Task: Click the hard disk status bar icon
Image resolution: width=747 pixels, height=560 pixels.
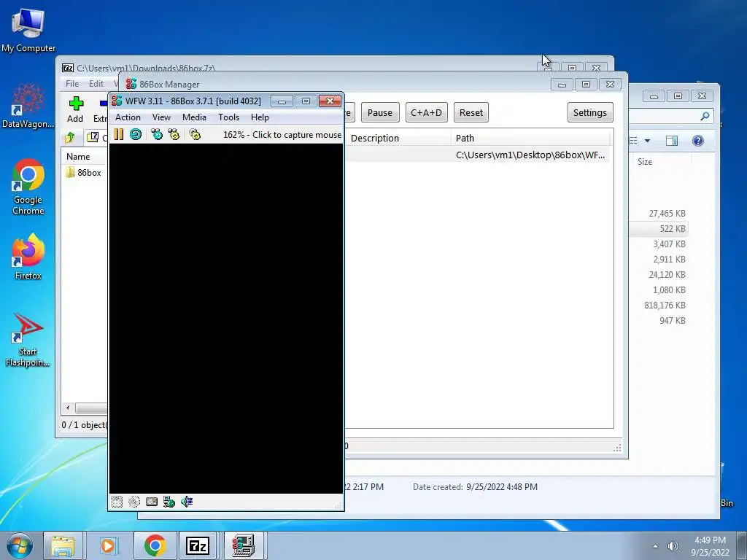Action: (x=152, y=502)
